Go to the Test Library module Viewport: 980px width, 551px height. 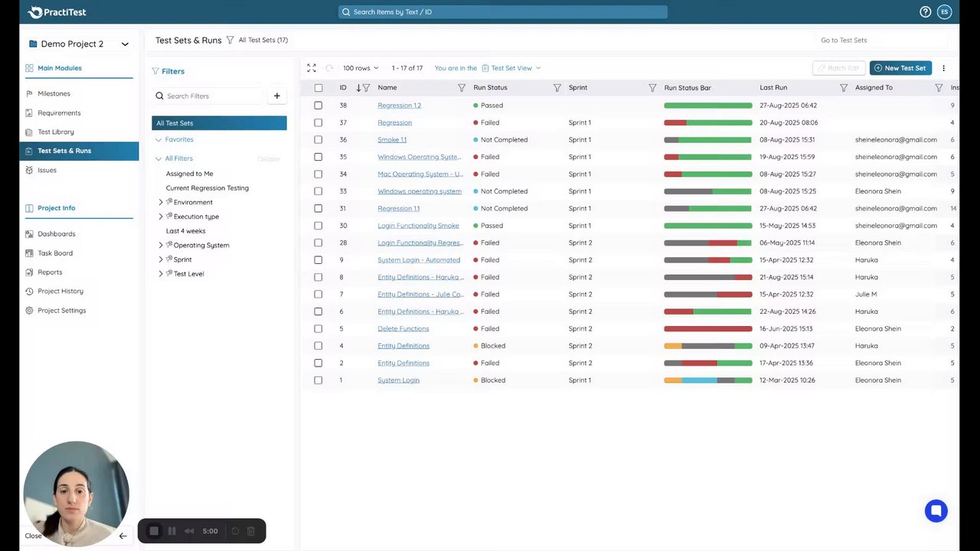pos(56,132)
